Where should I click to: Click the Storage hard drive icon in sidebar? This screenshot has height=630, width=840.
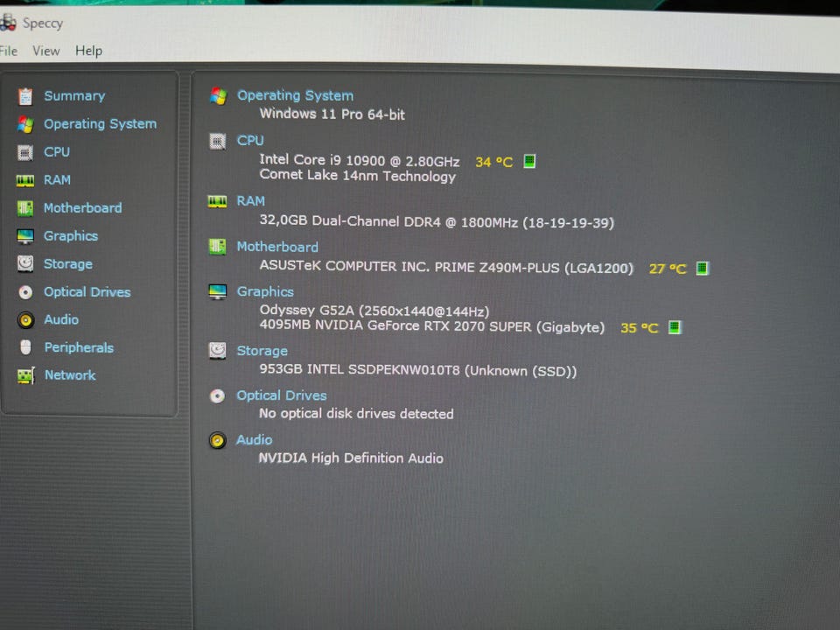pos(25,263)
